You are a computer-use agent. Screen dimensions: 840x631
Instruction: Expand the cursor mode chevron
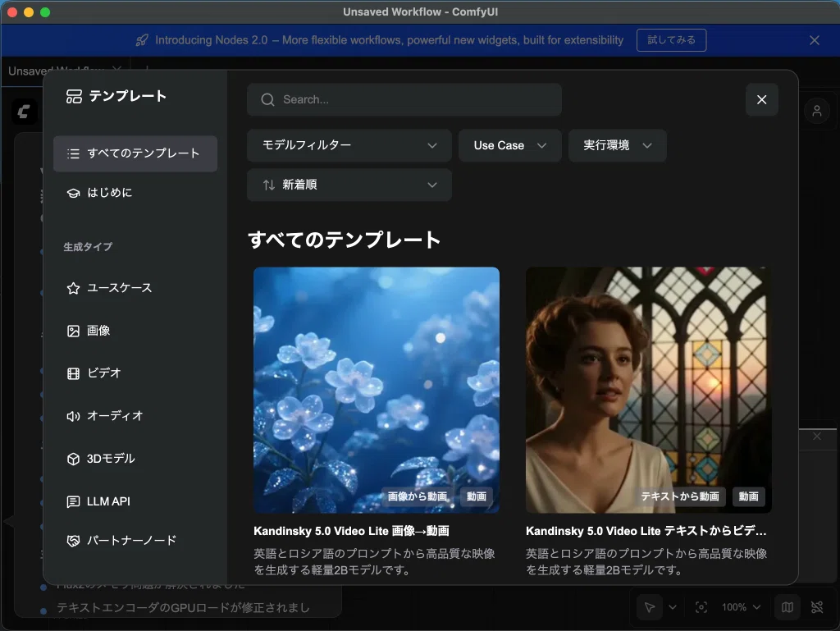click(673, 607)
